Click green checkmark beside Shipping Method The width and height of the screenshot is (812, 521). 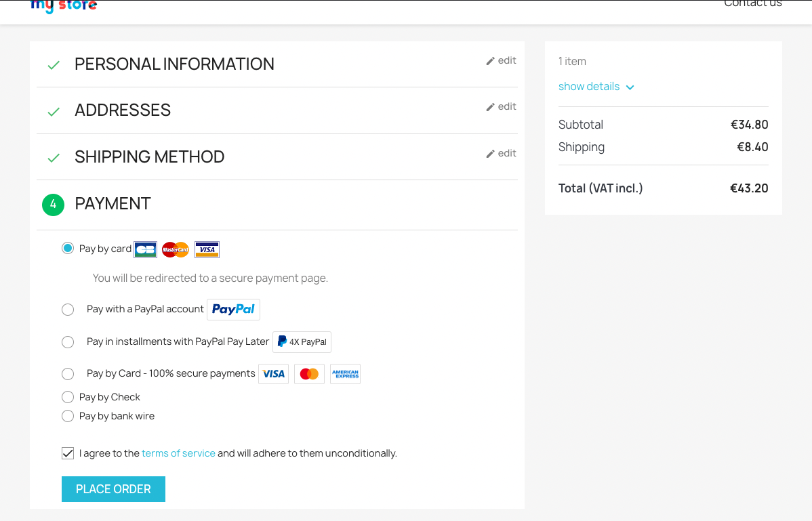54,159
